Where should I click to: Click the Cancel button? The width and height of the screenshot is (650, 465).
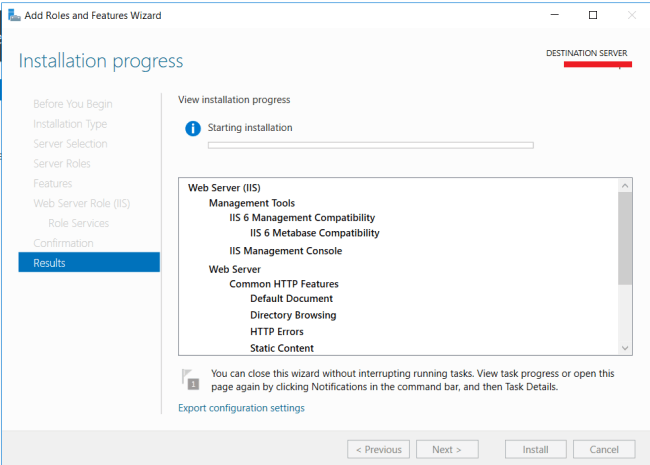(604, 449)
